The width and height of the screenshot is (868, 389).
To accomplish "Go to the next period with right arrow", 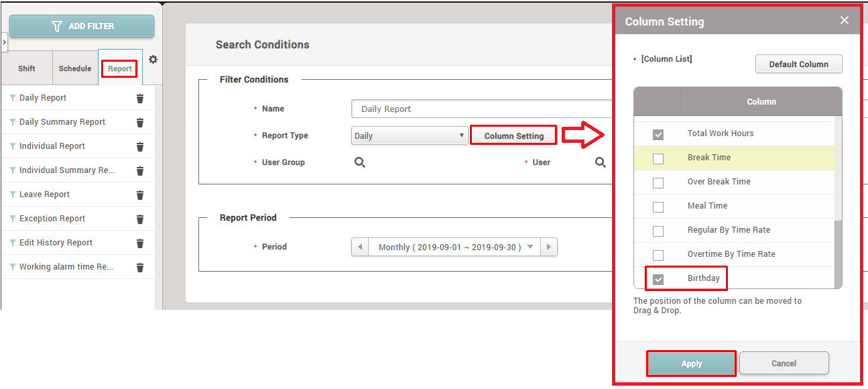I will (549, 247).
